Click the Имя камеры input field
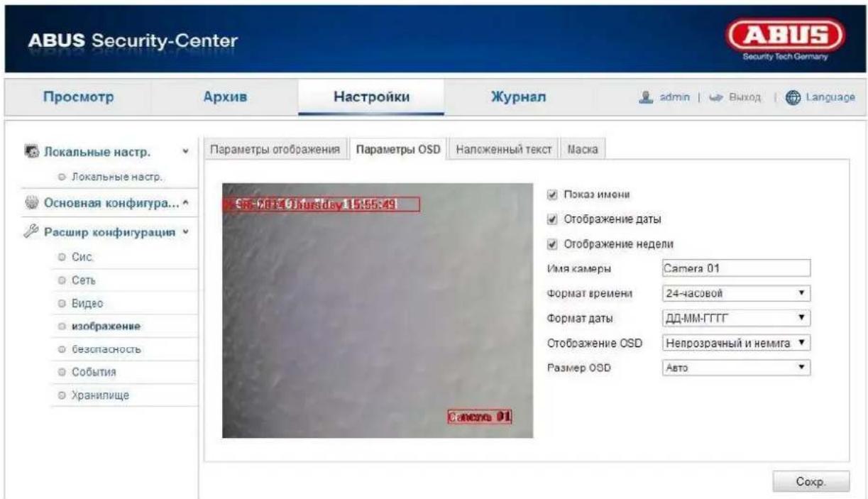This screenshot has width=868, height=499. pyautogui.click(x=736, y=268)
